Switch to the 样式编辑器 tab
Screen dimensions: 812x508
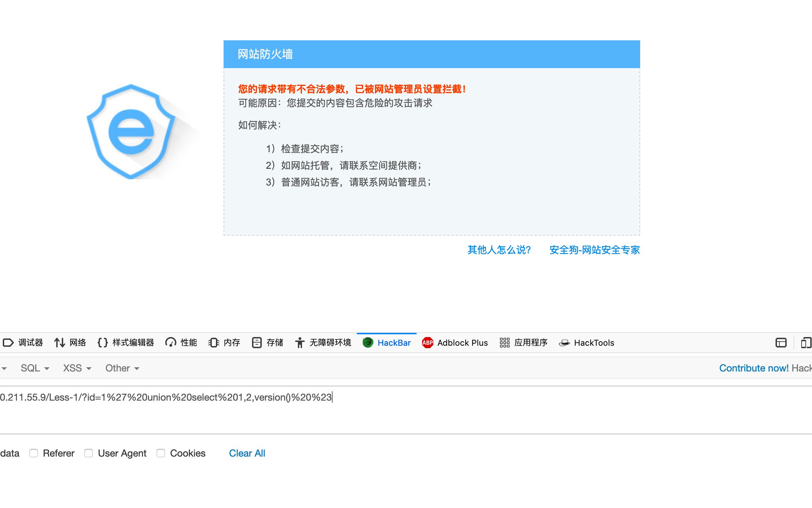pyautogui.click(x=126, y=343)
